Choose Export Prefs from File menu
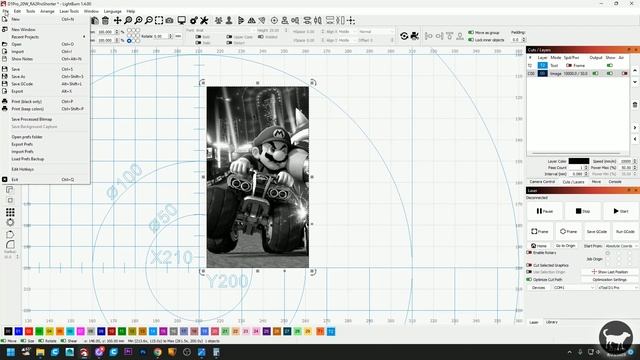The height and width of the screenshot is (360, 640). tap(45, 144)
